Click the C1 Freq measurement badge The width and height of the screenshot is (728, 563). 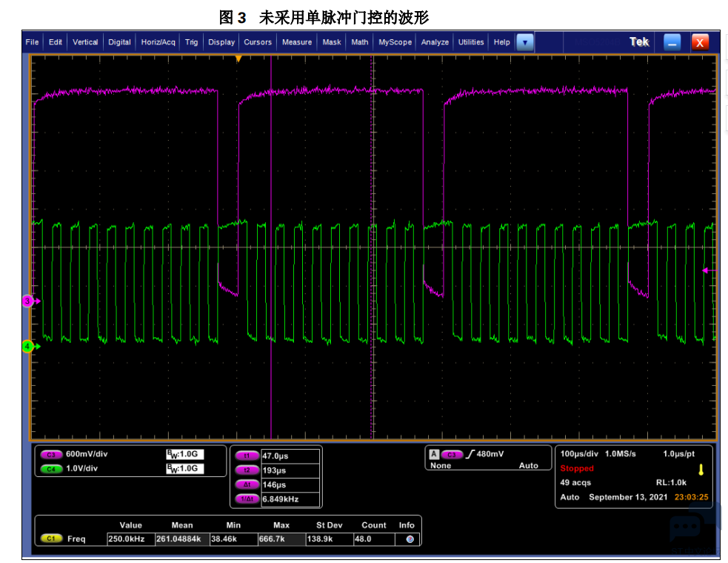(x=51, y=539)
